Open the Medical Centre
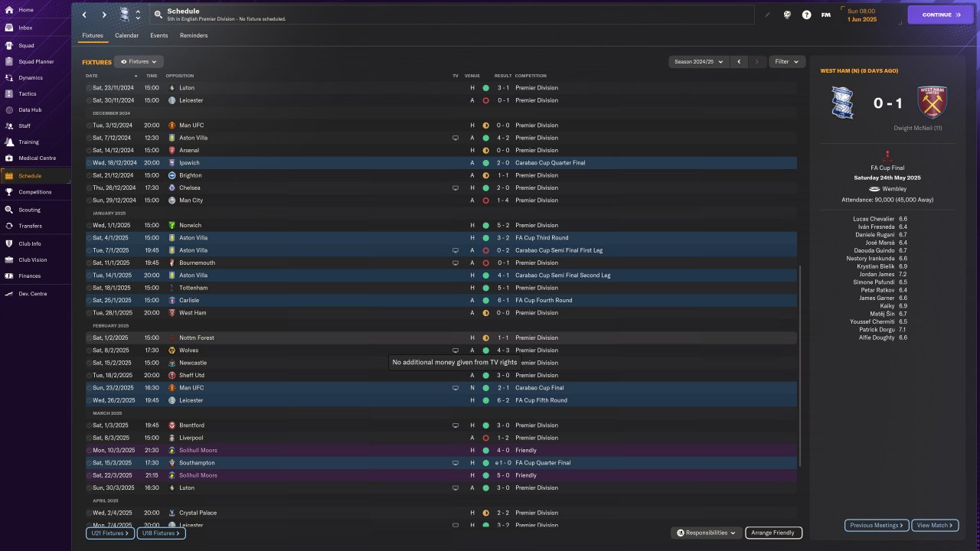The image size is (980, 551). coord(37,158)
